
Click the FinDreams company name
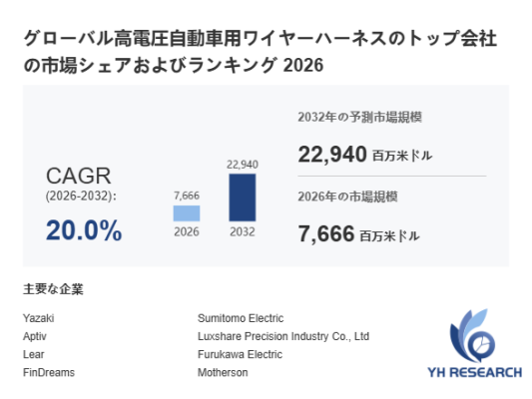pyautogui.click(x=49, y=372)
